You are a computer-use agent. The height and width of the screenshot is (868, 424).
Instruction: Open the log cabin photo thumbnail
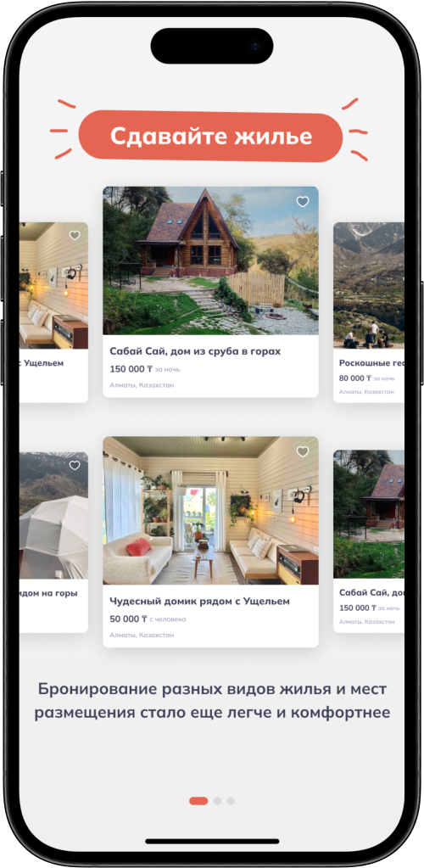[210, 260]
